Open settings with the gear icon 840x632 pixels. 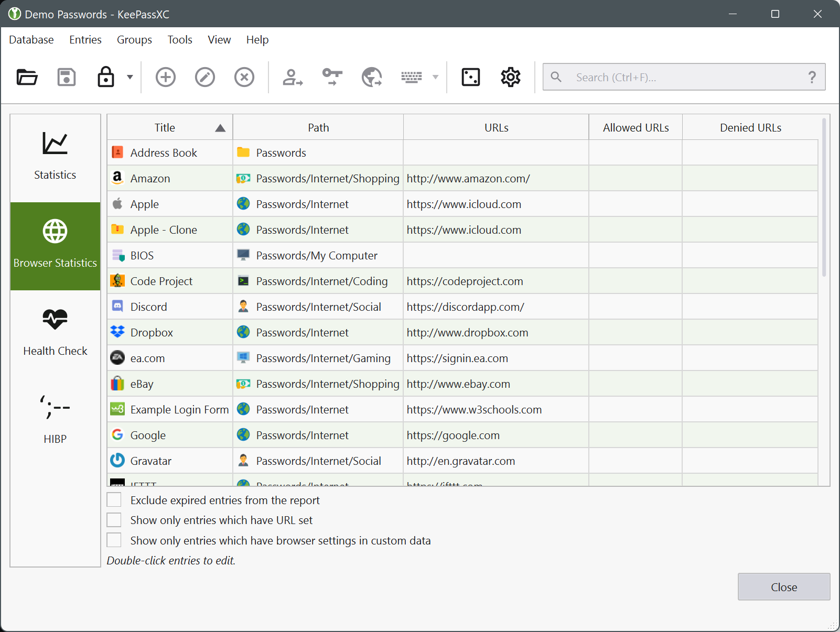click(x=510, y=78)
